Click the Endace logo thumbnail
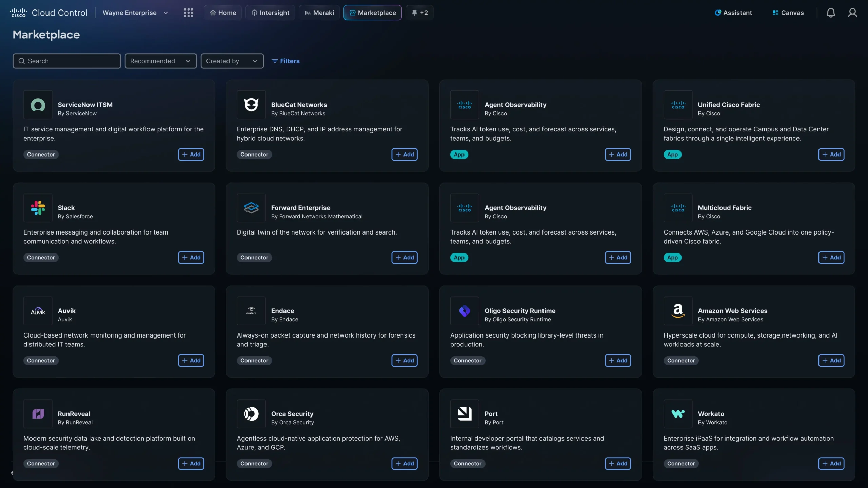Screen dimensions: 868x488 tap(251, 311)
